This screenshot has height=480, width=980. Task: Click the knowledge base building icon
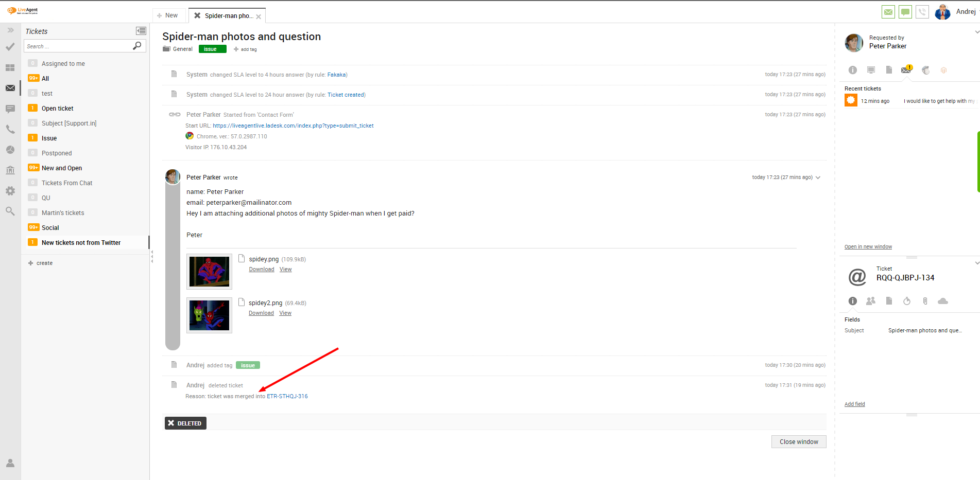(x=10, y=170)
